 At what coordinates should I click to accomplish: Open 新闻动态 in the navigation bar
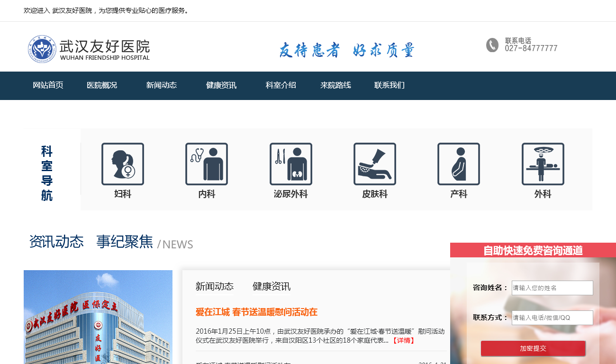pos(162,85)
